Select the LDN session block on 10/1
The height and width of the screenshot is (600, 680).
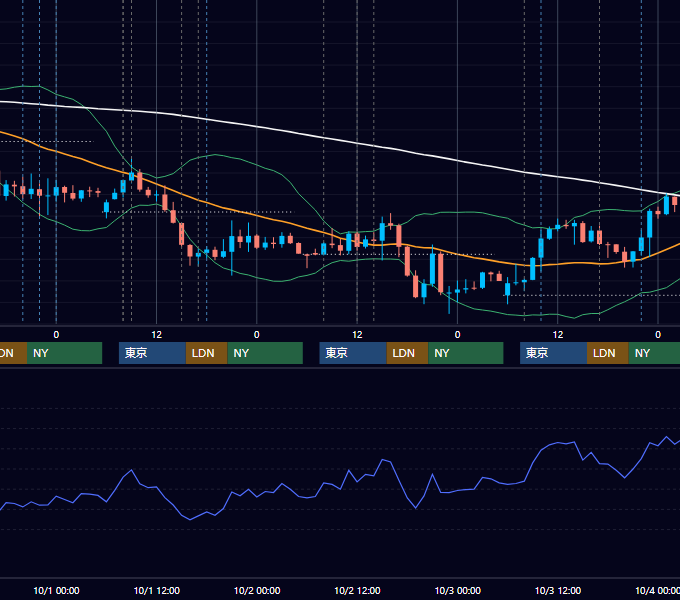[206, 353]
